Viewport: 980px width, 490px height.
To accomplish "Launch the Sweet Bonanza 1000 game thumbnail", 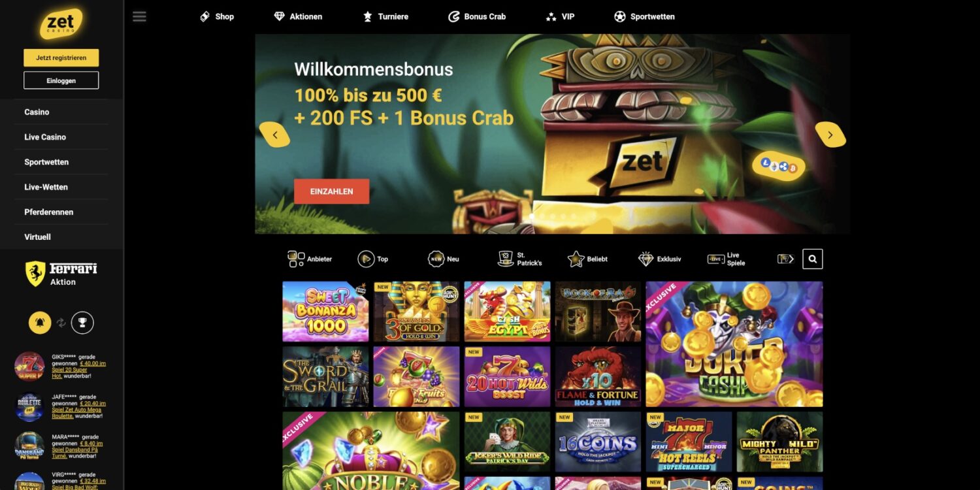I will point(325,312).
